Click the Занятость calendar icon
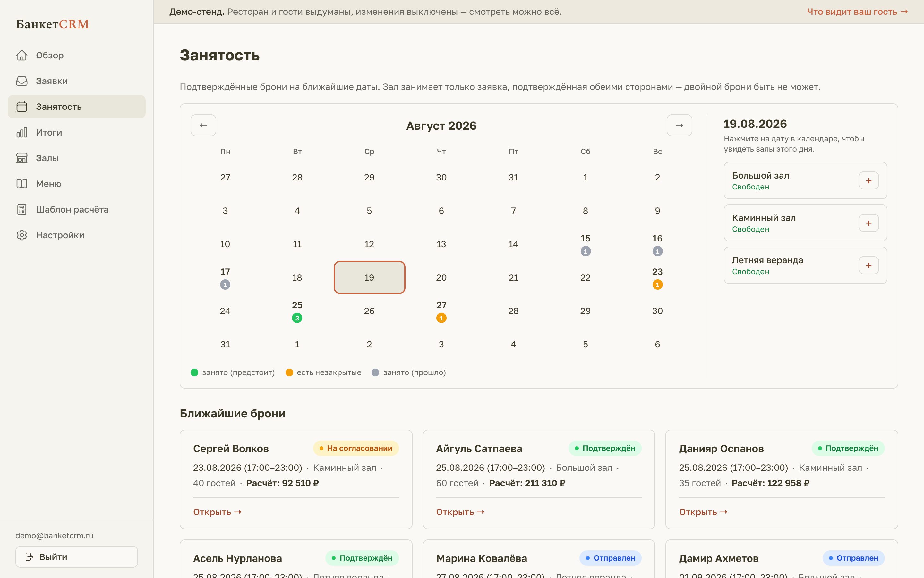924x578 pixels. [22, 107]
